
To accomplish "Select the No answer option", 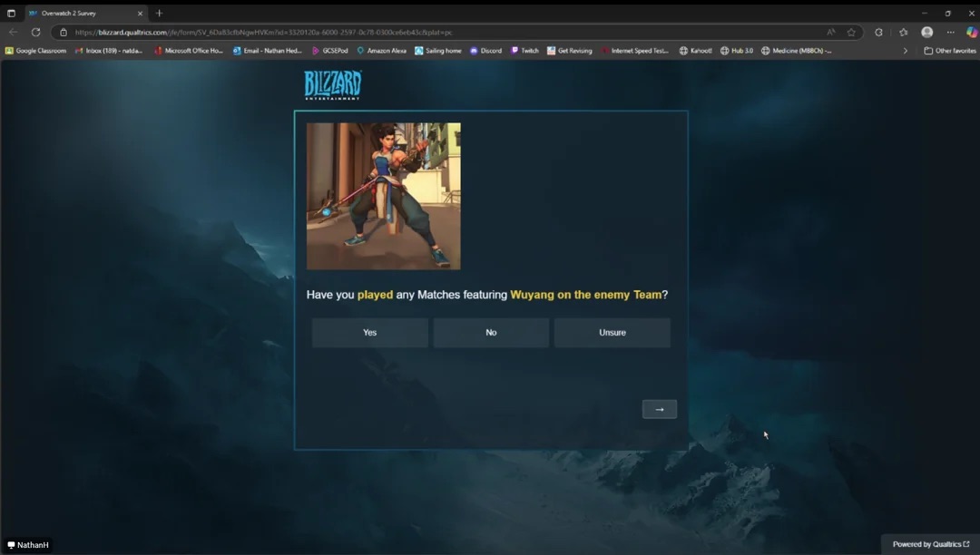I will coord(491,333).
